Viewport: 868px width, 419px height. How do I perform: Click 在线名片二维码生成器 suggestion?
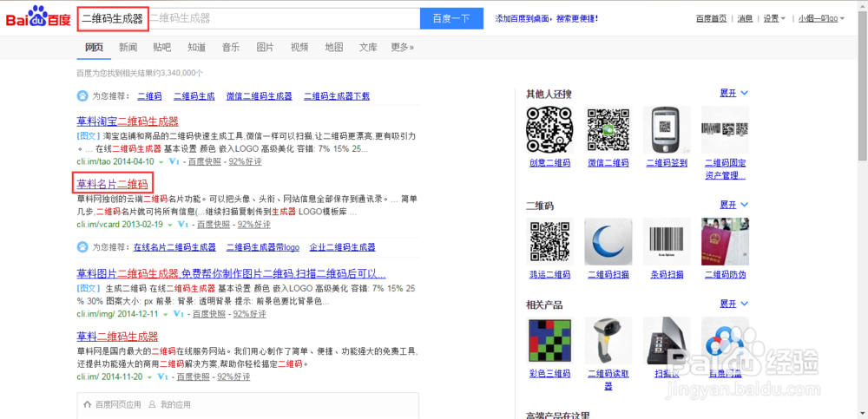click(174, 247)
